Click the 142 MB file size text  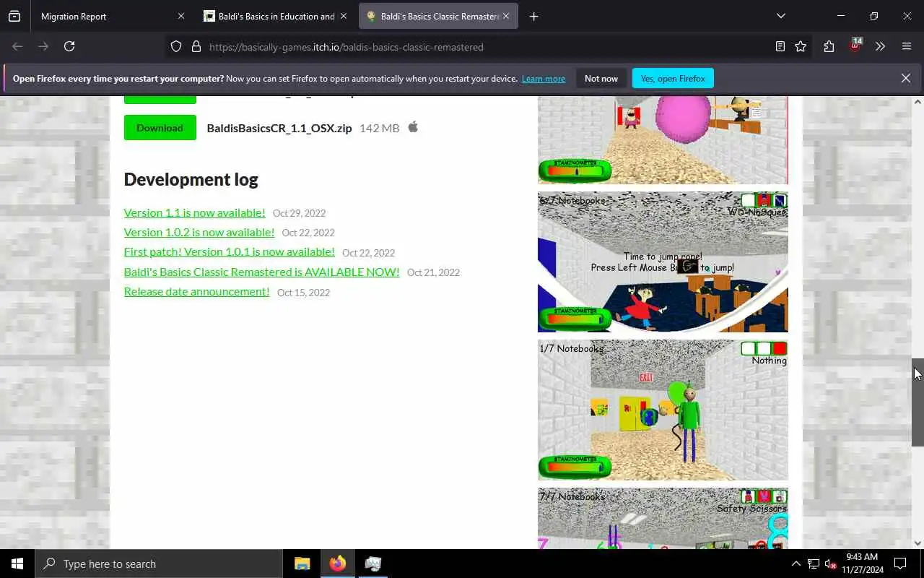pos(380,128)
